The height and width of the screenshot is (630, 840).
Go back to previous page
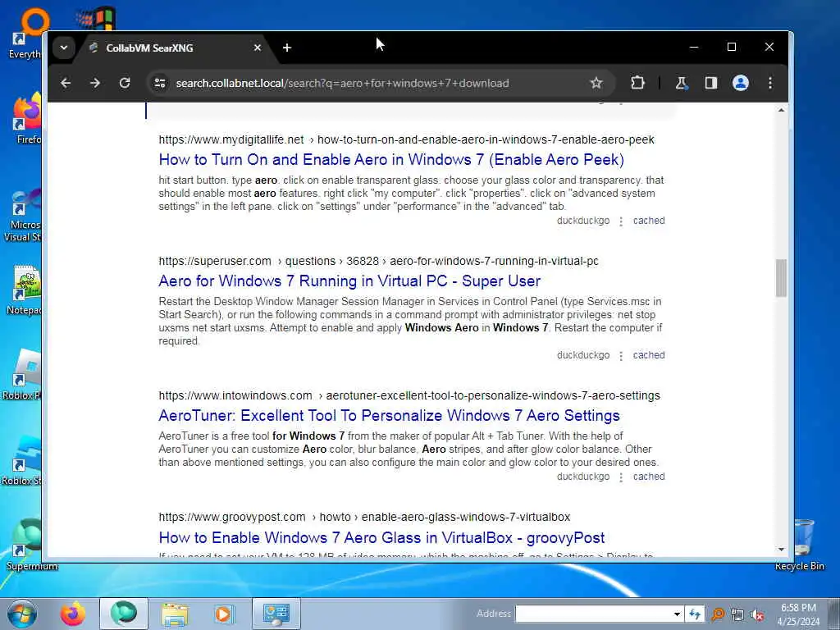66,83
